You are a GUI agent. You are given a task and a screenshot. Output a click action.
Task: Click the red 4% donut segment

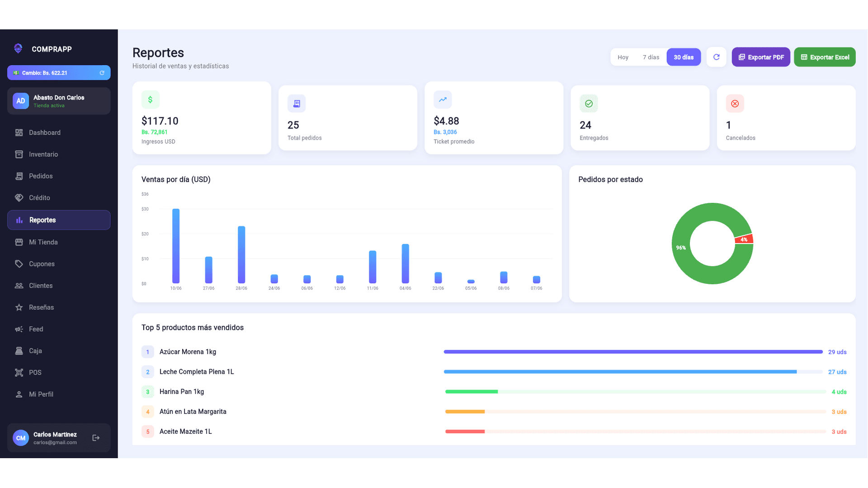point(744,239)
